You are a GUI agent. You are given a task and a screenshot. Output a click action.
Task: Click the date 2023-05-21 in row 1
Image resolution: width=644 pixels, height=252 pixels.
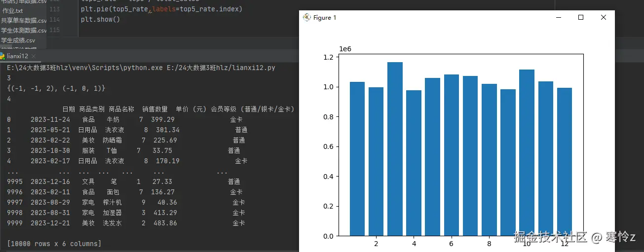tap(50, 130)
